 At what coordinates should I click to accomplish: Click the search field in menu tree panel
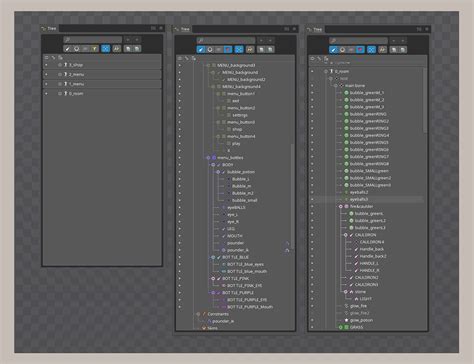(226, 40)
